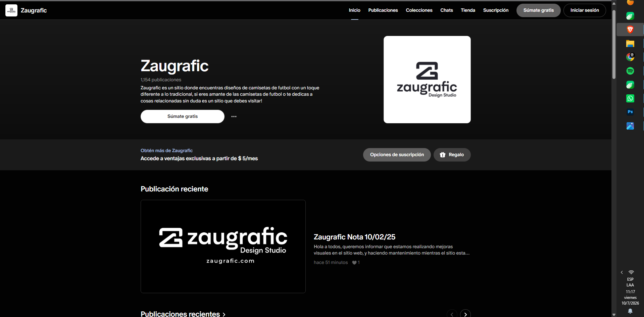The height and width of the screenshot is (317, 644).
Task: Expand Publicaciones recientes section link
Action: 183,314
